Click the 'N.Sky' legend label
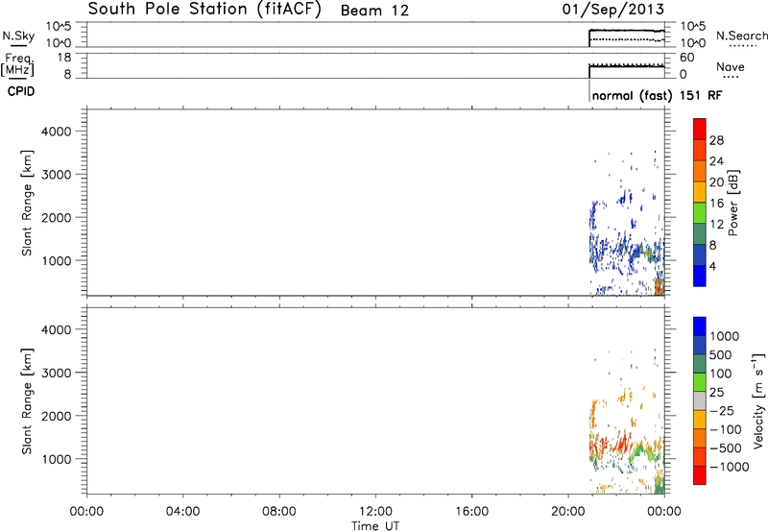 [x=18, y=36]
